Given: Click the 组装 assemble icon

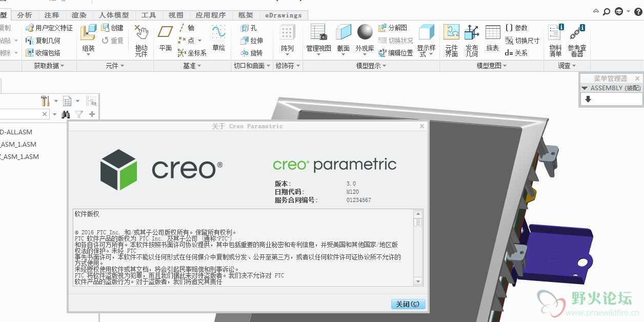Looking at the screenshot, I should 88,32.
